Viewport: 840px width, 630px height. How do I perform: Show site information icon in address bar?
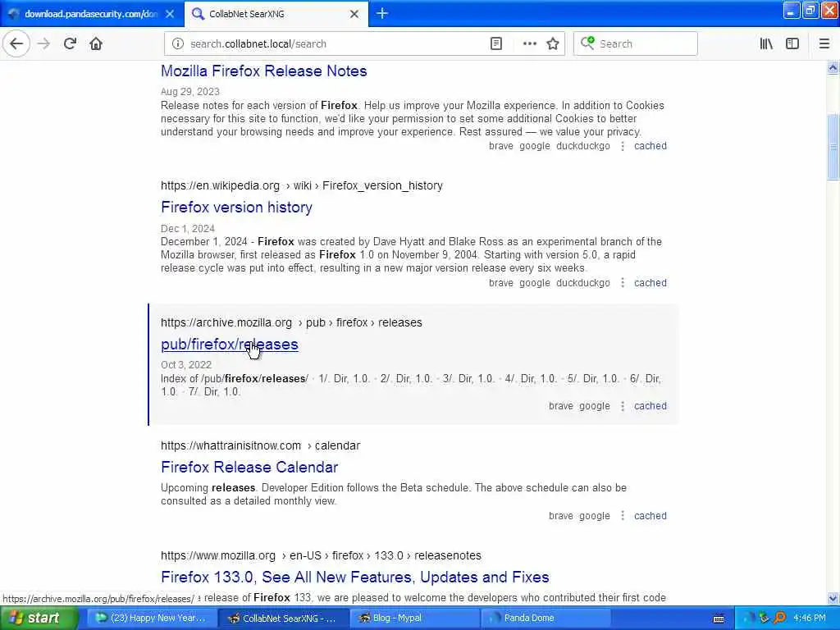coord(178,43)
